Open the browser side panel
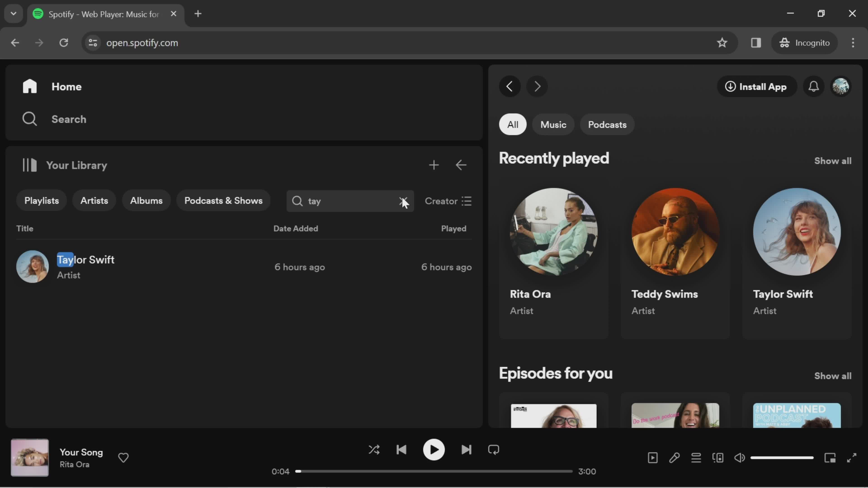The image size is (868, 488). coord(756,43)
